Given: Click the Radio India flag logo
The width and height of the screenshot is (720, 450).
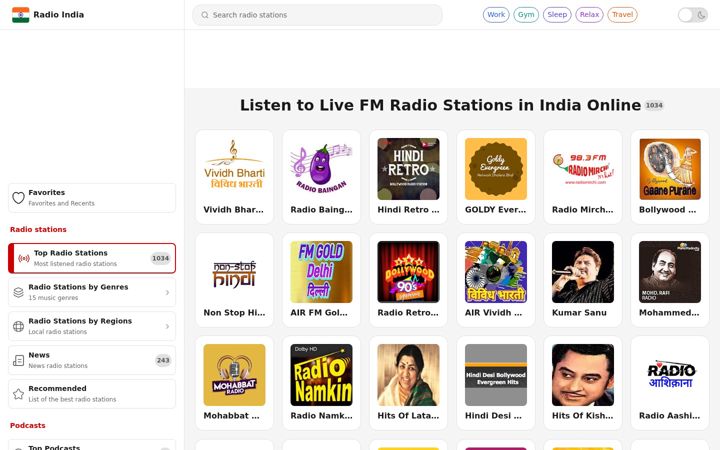Looking at the screenshot, I should tap(21, 15).
